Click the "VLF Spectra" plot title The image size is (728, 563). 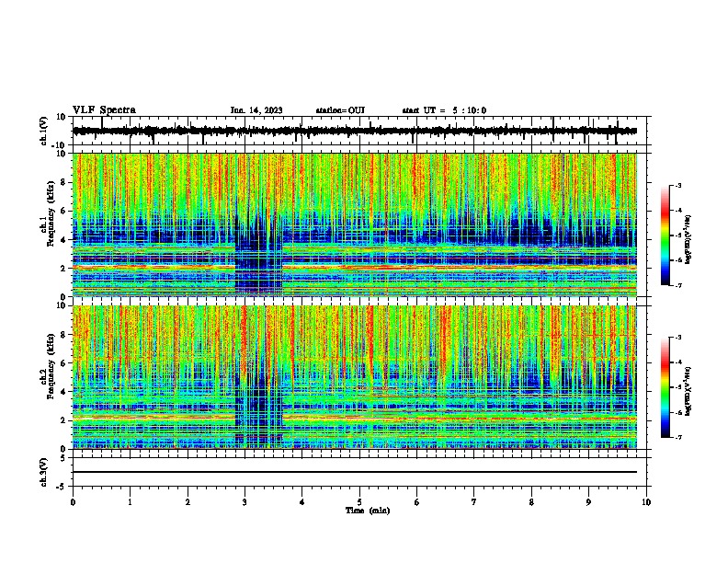[x=104, y=110]
